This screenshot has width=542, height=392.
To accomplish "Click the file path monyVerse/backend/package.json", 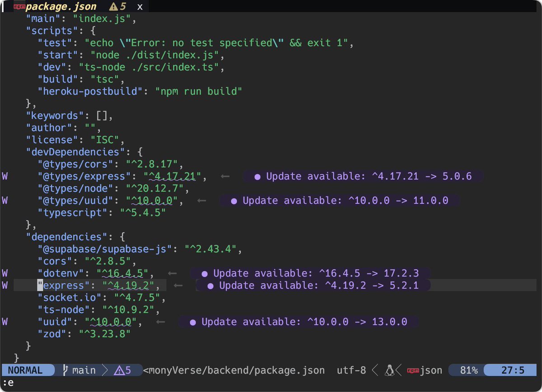I will pos(234,370).
